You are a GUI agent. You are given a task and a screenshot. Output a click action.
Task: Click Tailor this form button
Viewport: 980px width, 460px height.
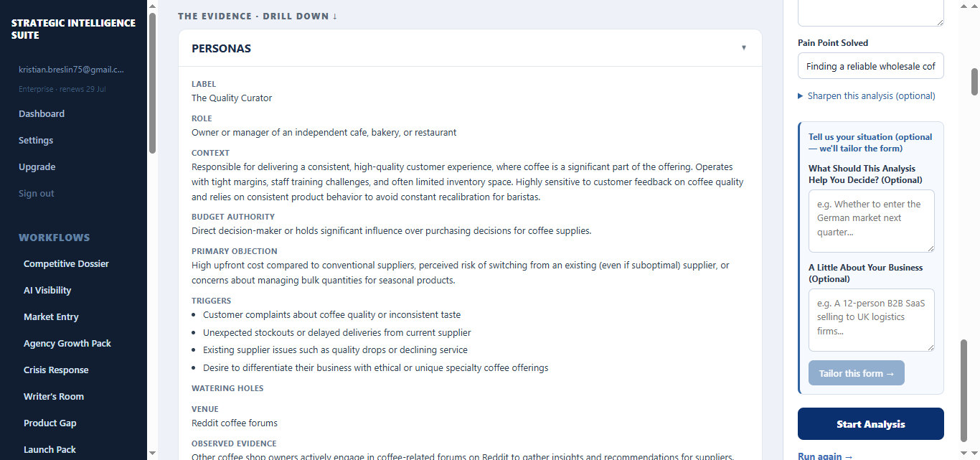coord(856,373)
